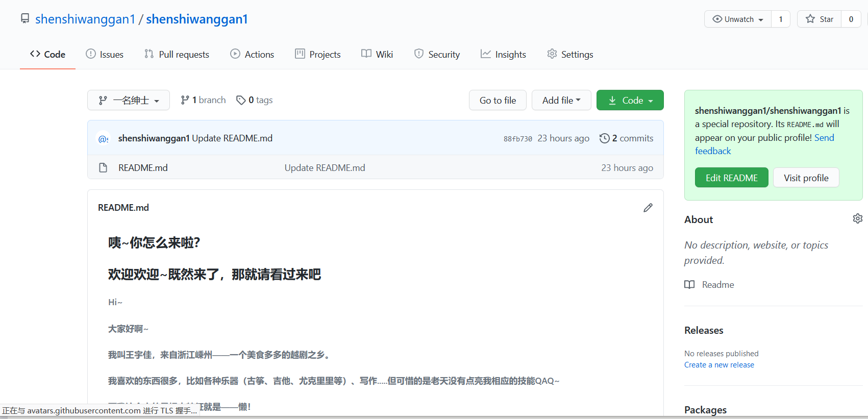Click the Hi~ paragraph in the README
The width and height of the screenshot is (868, 419).
115,302
